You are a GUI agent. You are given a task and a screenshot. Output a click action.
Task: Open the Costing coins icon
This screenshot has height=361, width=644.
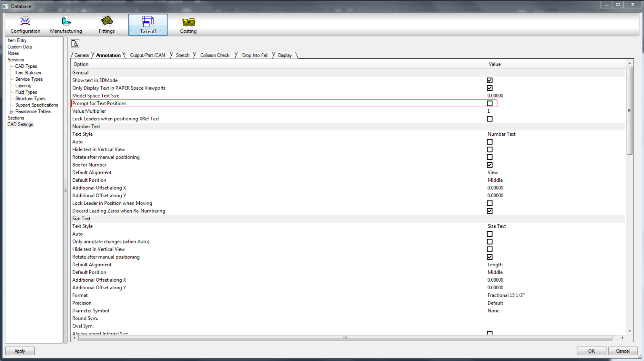188,22
